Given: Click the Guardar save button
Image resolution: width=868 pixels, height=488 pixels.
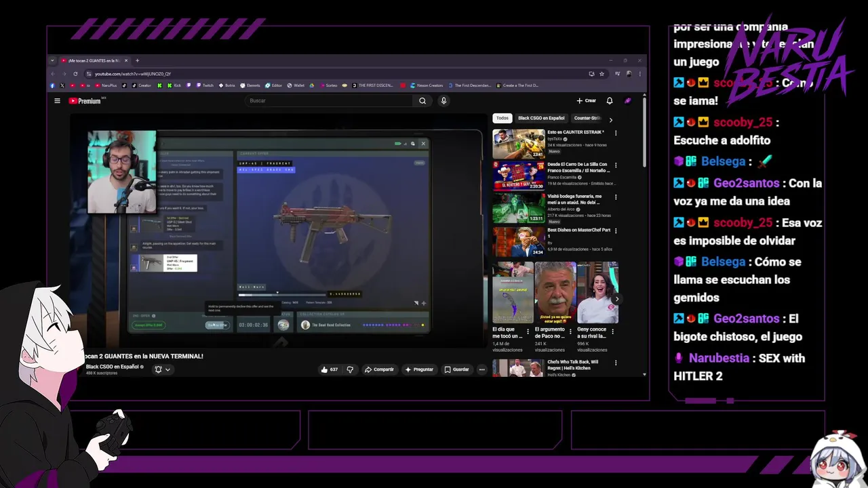Looking at the screenshot, I should tap(456, 369).
